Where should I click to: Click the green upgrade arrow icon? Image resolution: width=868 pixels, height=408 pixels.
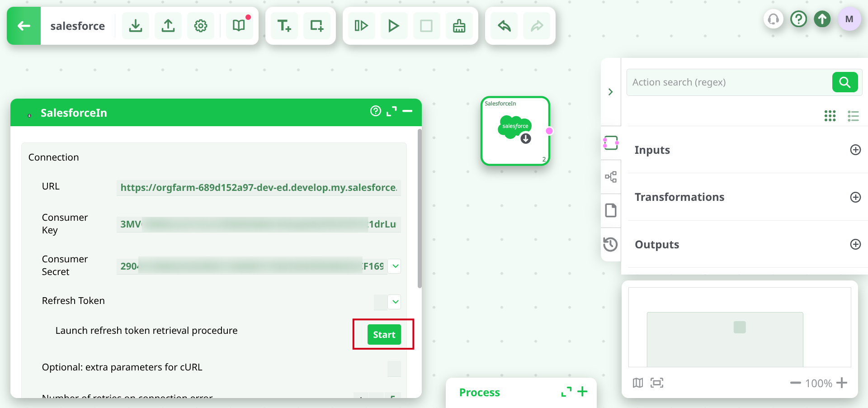pyautogui.click(x=822, y=19)
